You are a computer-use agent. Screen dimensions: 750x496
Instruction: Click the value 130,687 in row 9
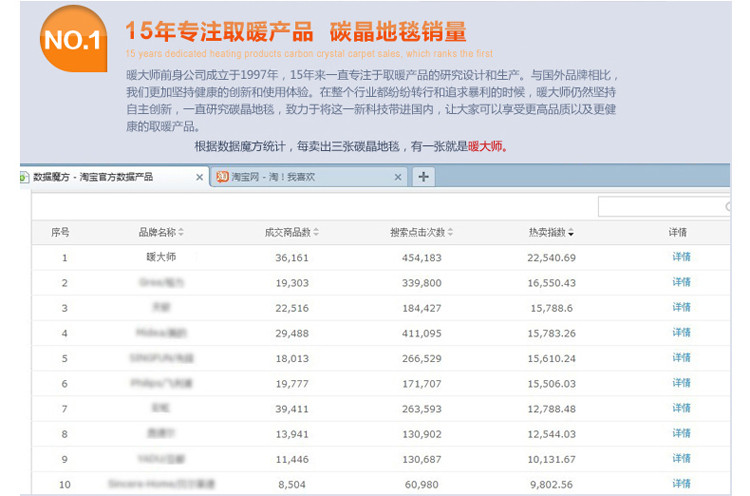point(421,460)
